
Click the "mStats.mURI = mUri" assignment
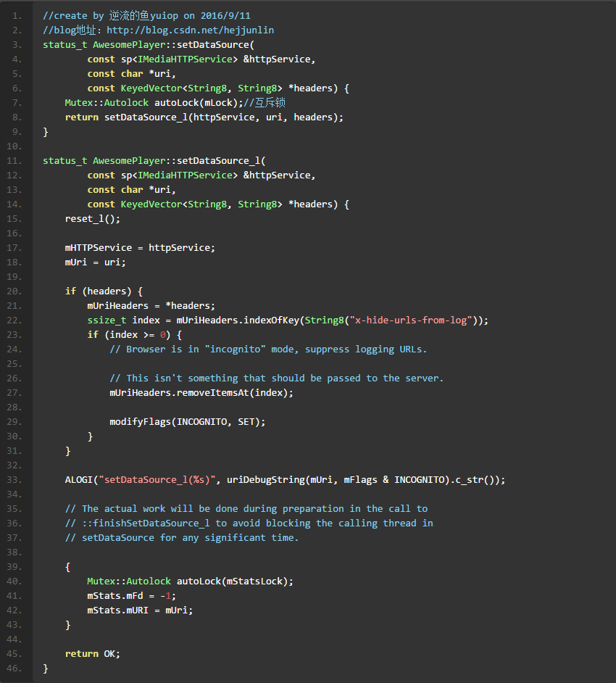[140, 610]
